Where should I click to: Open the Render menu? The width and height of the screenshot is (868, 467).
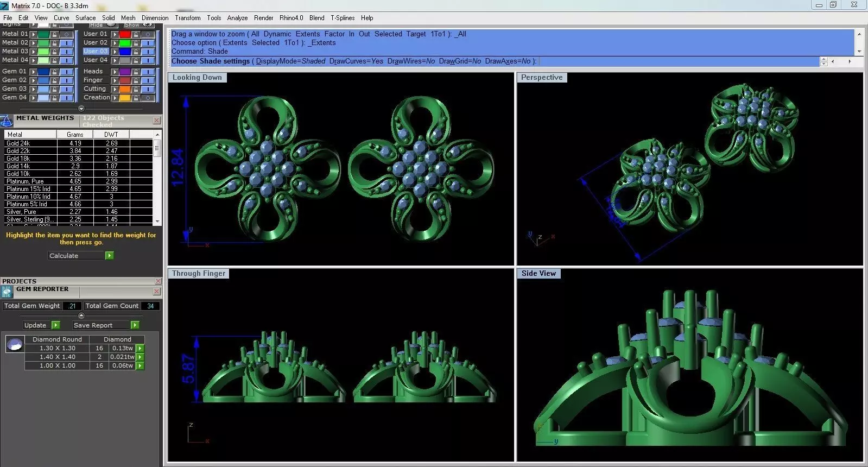point(264,18)
